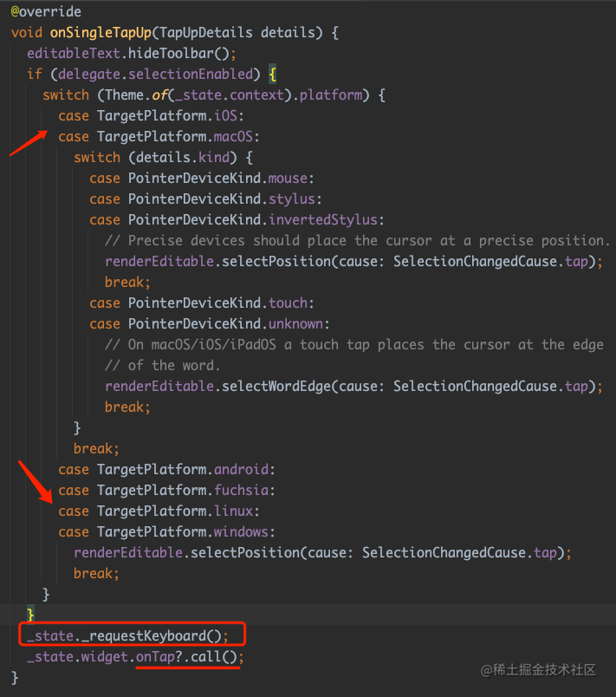Viewport: 616px width, 697px height.
Task: Click case TargetPlatform.android line
Action: 166,469
